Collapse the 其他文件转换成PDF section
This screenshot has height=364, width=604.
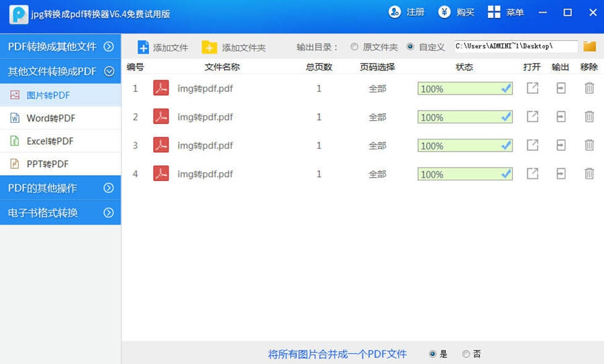[60, 71]
